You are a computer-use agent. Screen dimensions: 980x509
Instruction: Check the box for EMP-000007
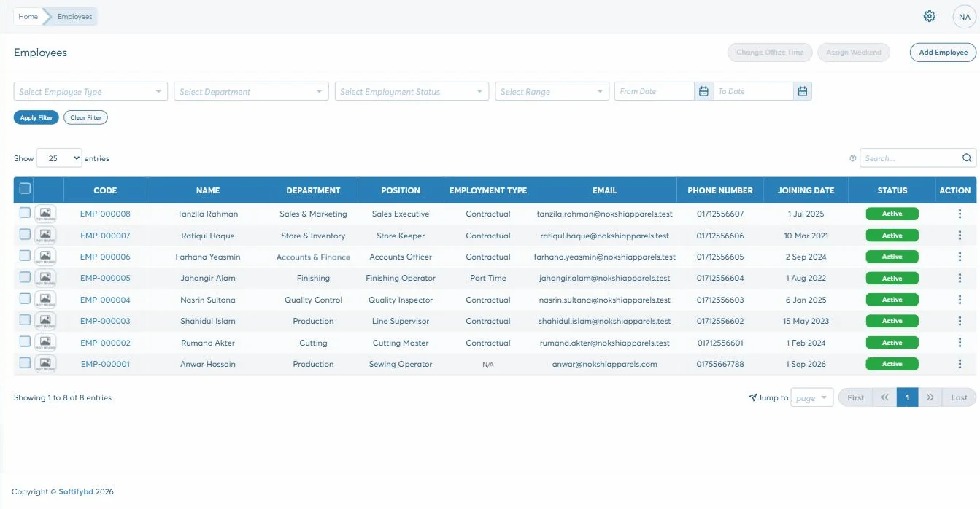(25, 234)
